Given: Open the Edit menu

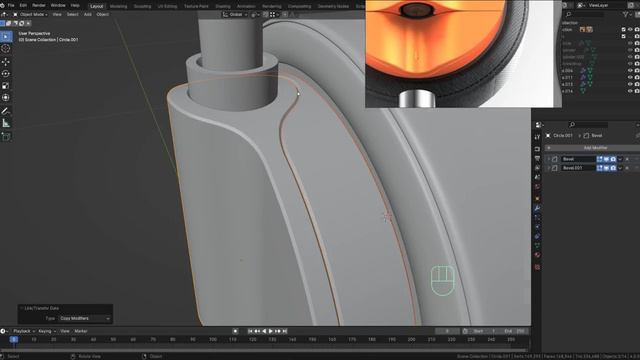Looking at the screenshot, I should point(23,6).
